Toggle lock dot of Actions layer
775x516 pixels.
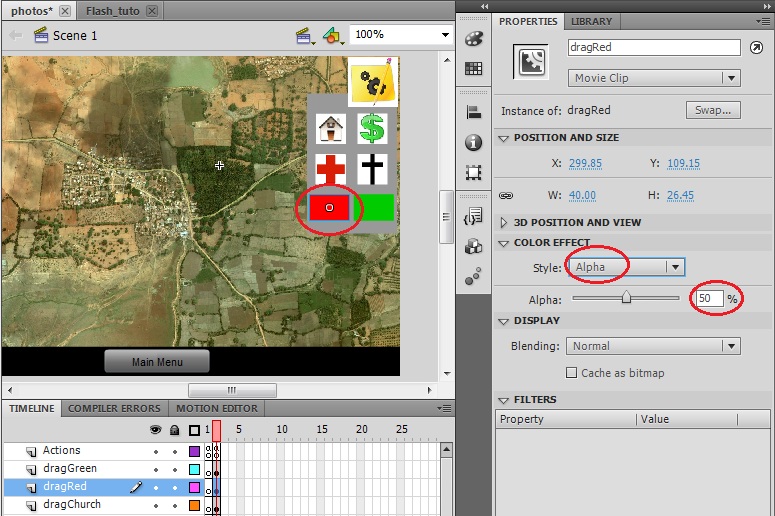click(x=174, y=451)
